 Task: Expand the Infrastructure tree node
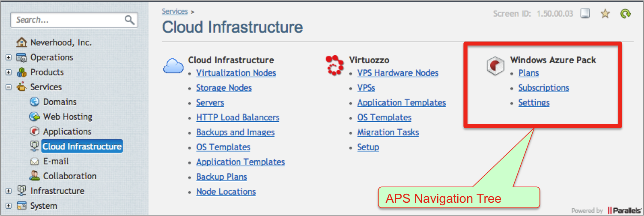(9, 191)
